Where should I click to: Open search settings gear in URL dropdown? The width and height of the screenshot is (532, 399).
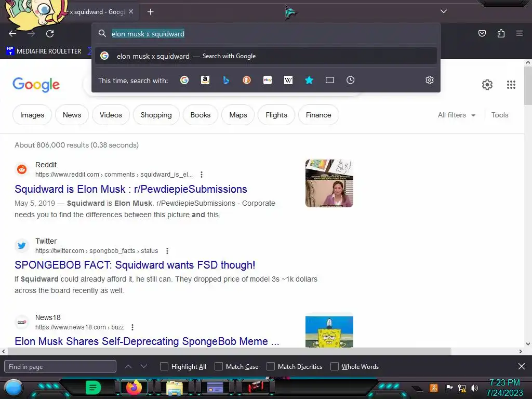point(430,80)
